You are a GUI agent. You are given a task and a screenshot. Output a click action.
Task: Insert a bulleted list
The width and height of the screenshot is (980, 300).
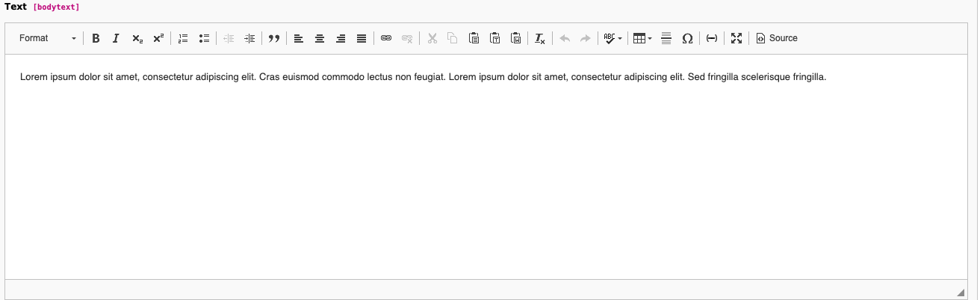point(204,38)
